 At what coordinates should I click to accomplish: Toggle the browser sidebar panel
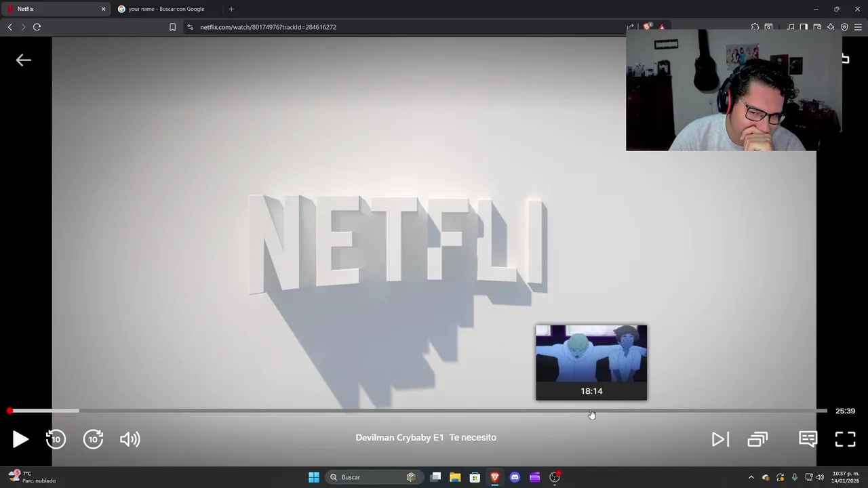804,27
